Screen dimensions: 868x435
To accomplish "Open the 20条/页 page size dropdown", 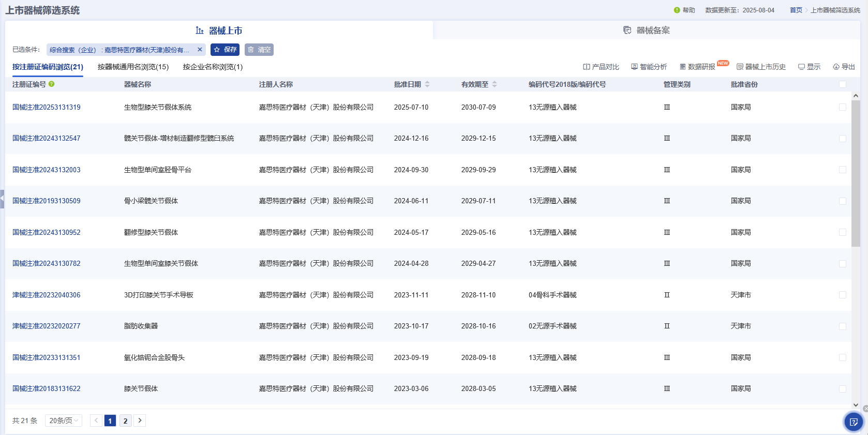I will tap(64, 421).
